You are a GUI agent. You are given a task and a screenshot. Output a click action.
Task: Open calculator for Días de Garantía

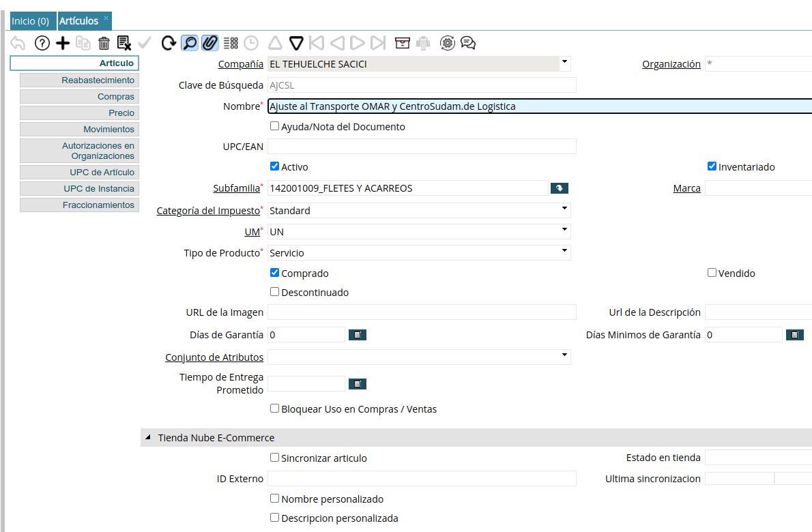pos(358,336)
